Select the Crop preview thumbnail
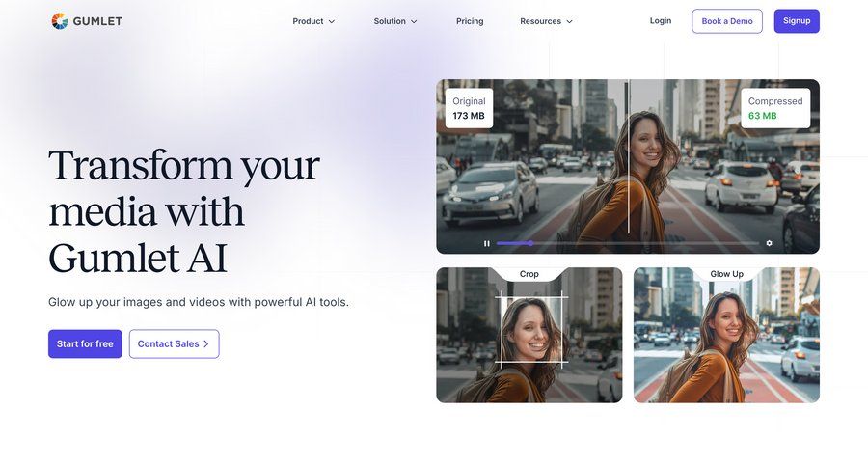 [x=529, y=335]
